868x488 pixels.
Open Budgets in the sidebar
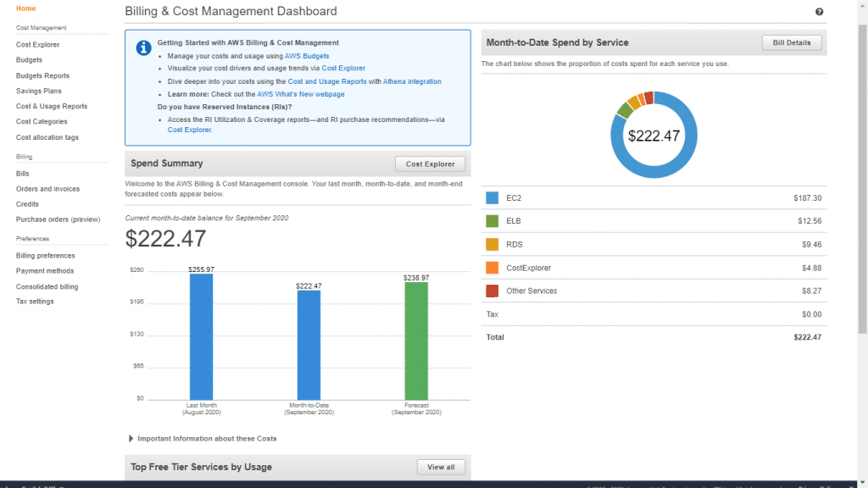coord(29,60)
